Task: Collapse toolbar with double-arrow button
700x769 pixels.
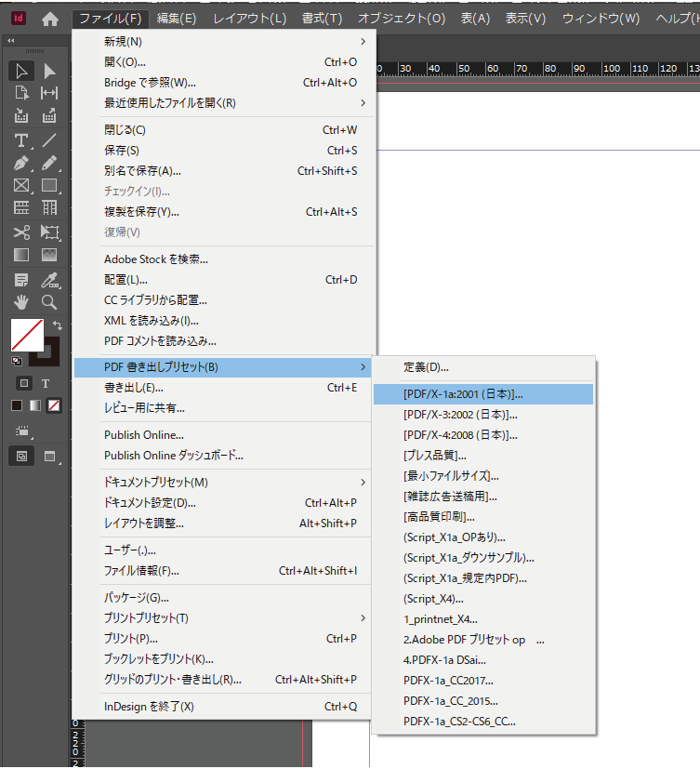Action: [x=11, y=41]
